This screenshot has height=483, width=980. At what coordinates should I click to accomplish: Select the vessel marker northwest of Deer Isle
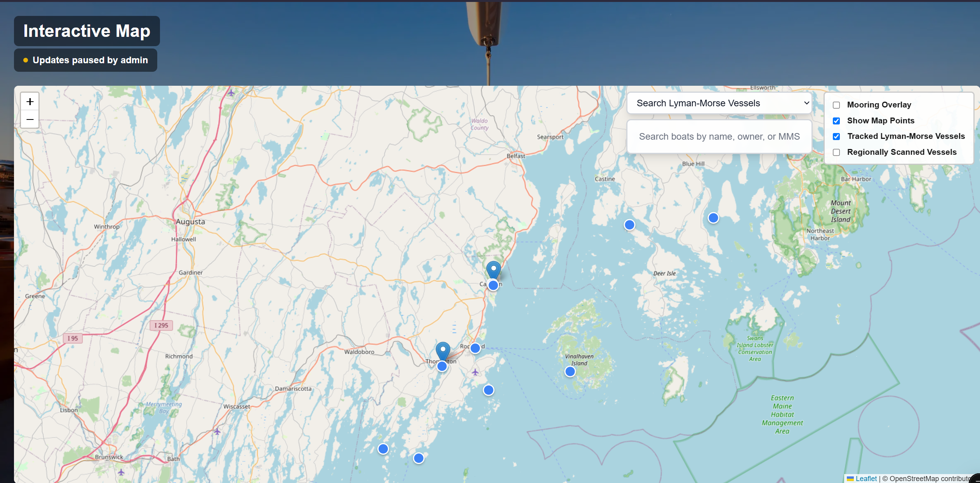point(629,224)
